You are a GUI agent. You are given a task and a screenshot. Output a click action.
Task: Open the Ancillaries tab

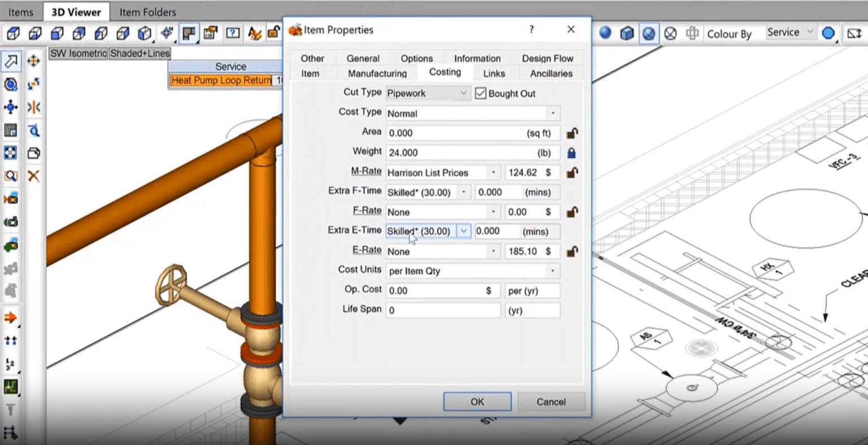coord(551,73)
